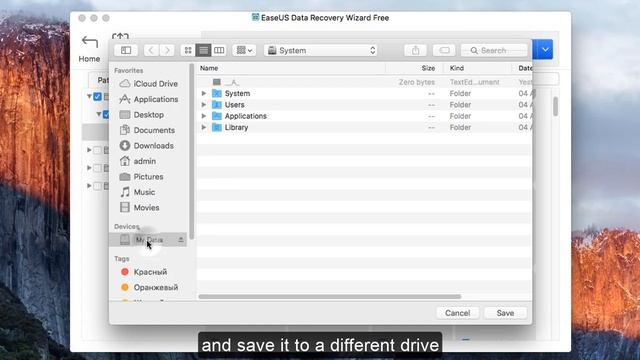Click the edit tags toolbar button
640x360 pixels.
[x=444, y=50]
